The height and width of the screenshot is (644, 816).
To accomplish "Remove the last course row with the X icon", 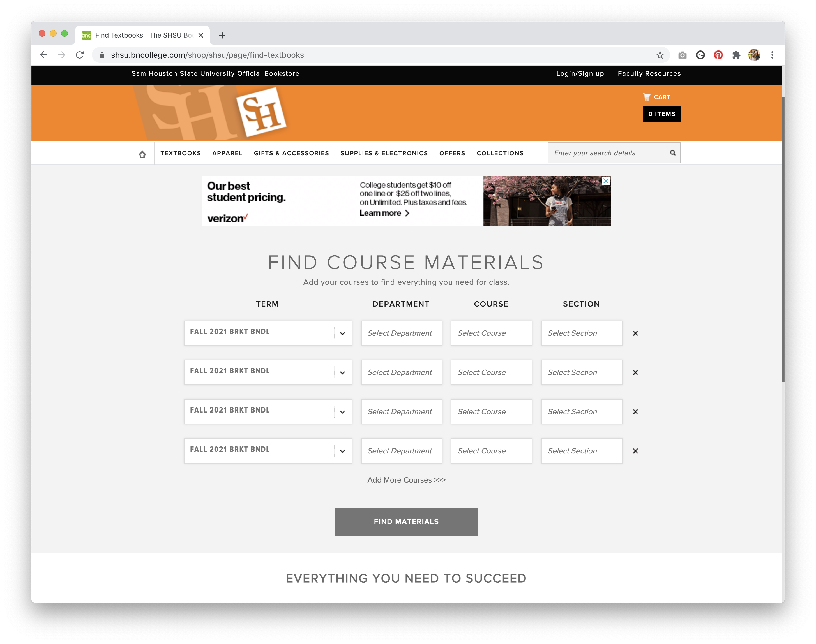I will coord(636,451).
